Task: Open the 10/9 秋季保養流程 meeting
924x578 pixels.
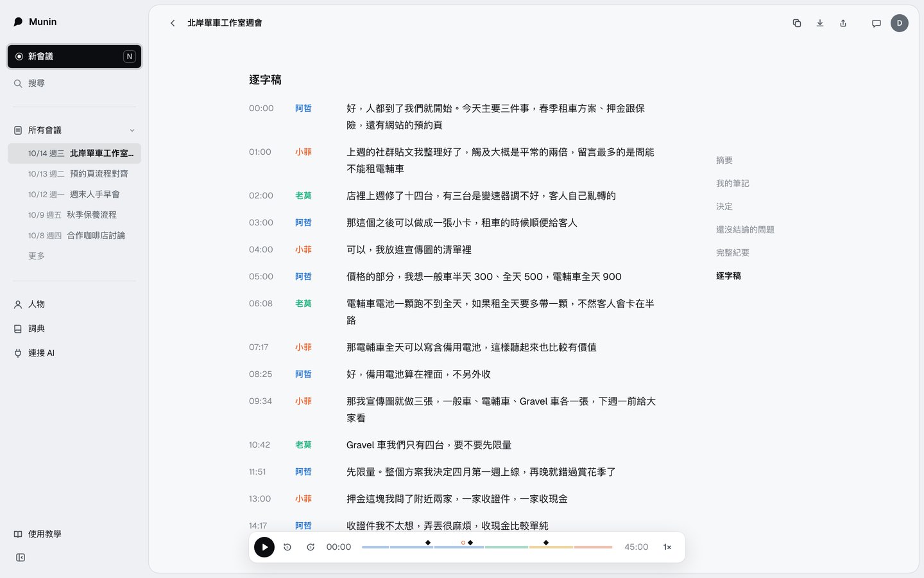Action: (x=74, y=215)
